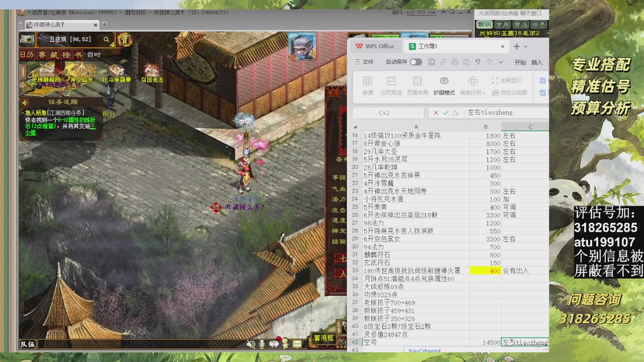644x362 pixels.
Task: Open the 文件 menu
Action: coord(364,62)
